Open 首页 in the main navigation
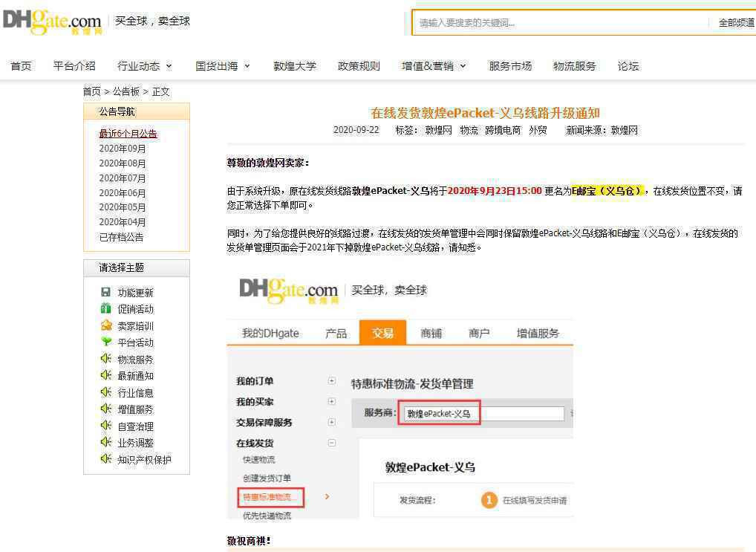Screen dimensions: 756x552 pyautogui.click(x=21, y=66)
